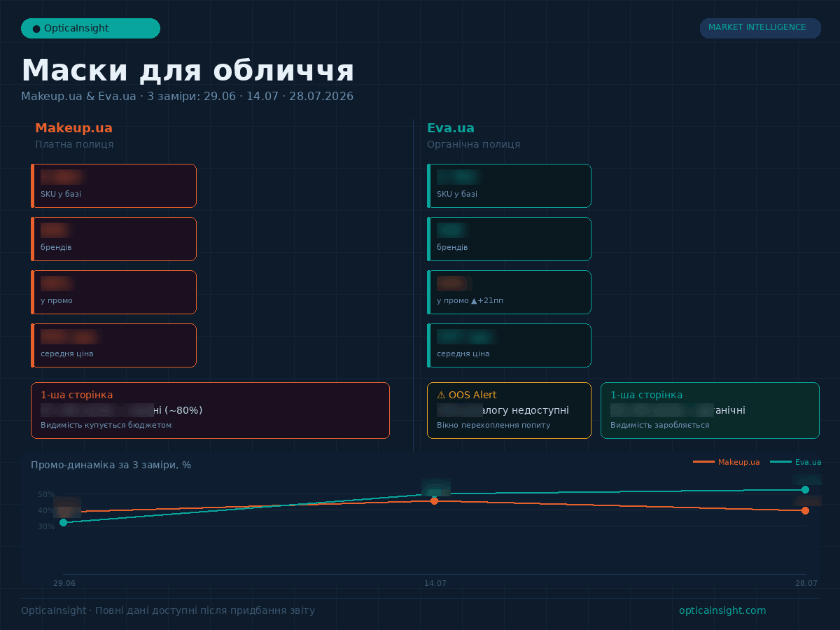Click the 'Органічна полиця' subtitle
840x630 pixels.
[473, 144]
